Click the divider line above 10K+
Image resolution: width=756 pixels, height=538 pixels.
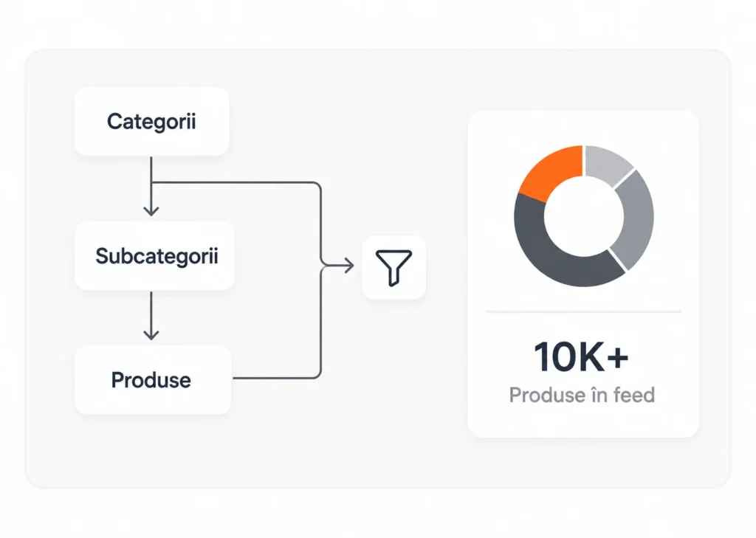[583, 312]
